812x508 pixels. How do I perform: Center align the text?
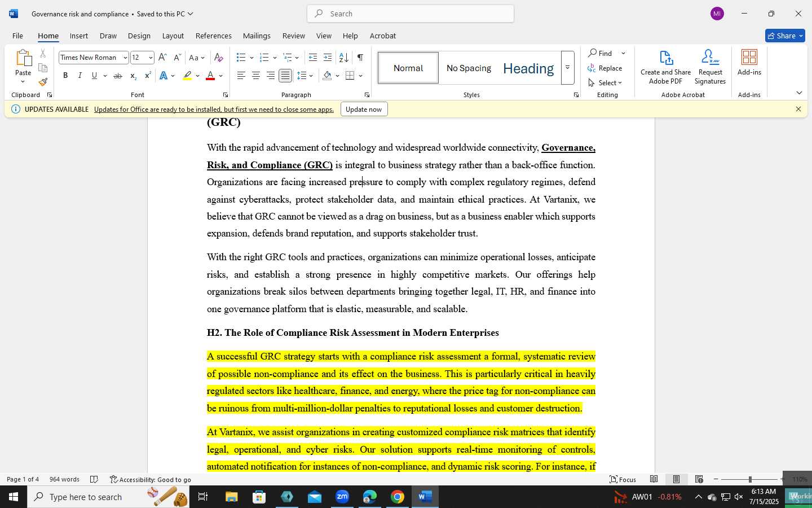pos(256,76)
